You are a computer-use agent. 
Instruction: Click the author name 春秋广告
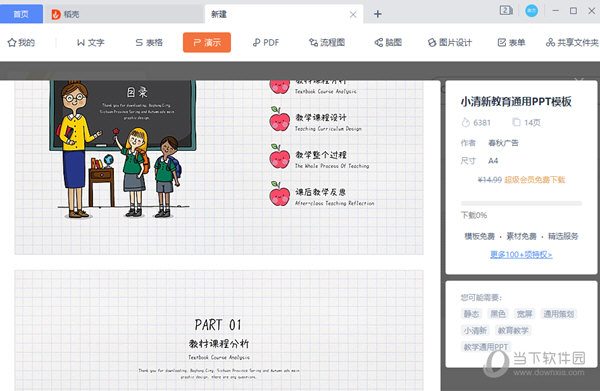503,143
